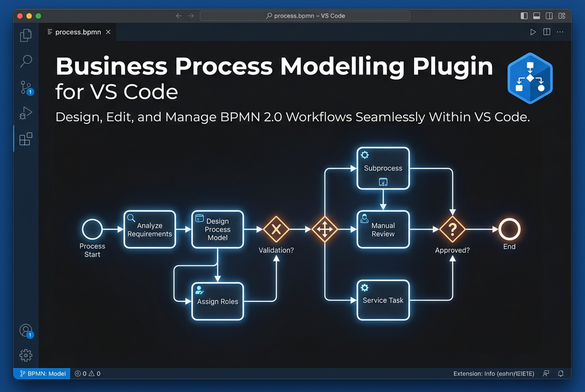Select the Manual Review task
The image size is (585, 392).
383,229
